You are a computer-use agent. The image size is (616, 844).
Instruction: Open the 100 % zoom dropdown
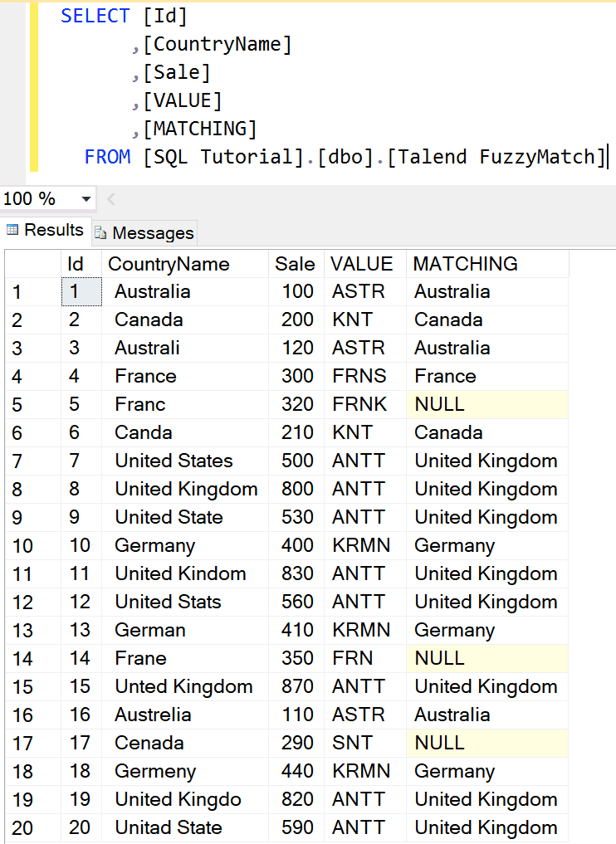click(86, 199)
